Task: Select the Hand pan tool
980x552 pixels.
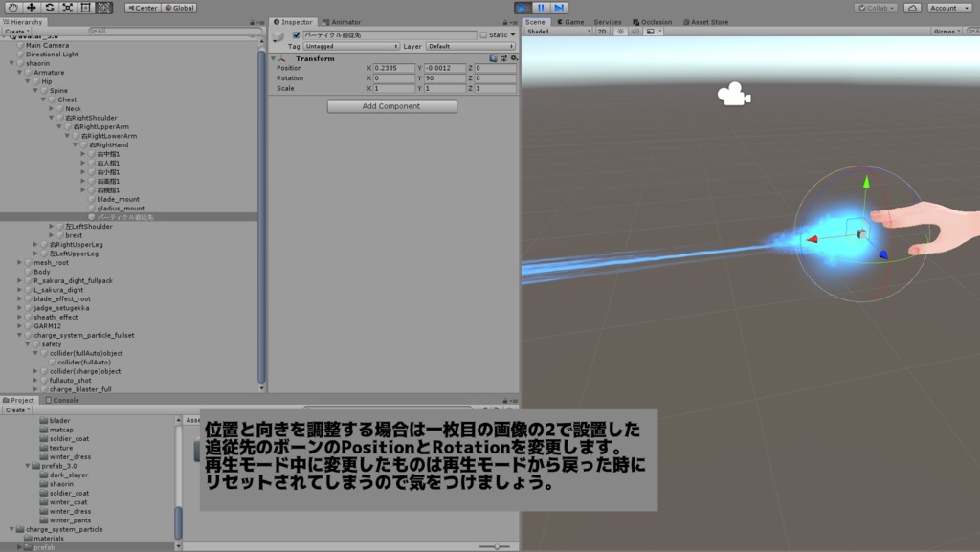Action: (x=12, y=7)
